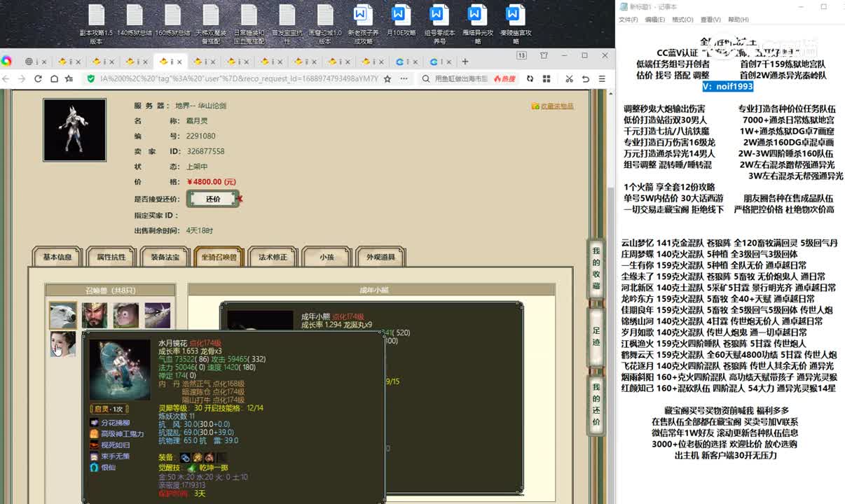Click the character preview image near 服务器
Screen dimensions: 845x504
tap(74, 130)
